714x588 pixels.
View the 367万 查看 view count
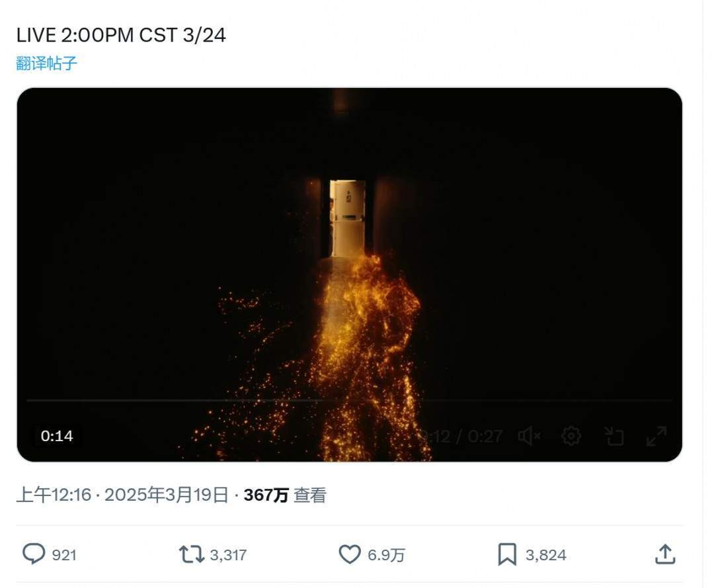pyautogui.click(x=285, y=495)
